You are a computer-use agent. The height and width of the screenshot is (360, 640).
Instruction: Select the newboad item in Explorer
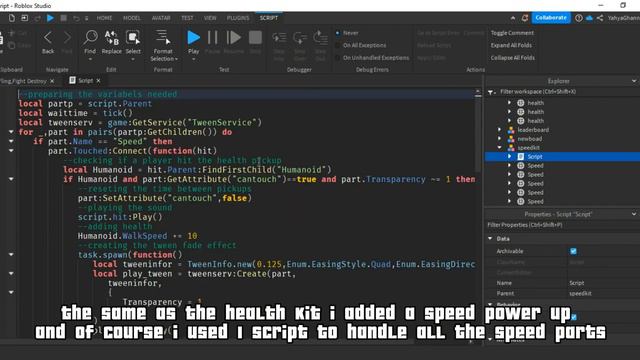tap(530, 139)
